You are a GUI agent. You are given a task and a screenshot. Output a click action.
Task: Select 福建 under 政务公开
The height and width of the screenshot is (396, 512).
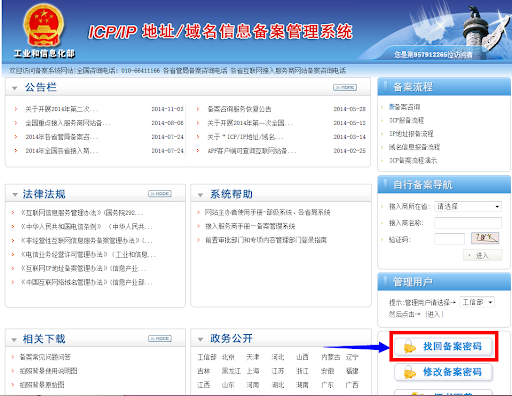click(x=352, y=371)
